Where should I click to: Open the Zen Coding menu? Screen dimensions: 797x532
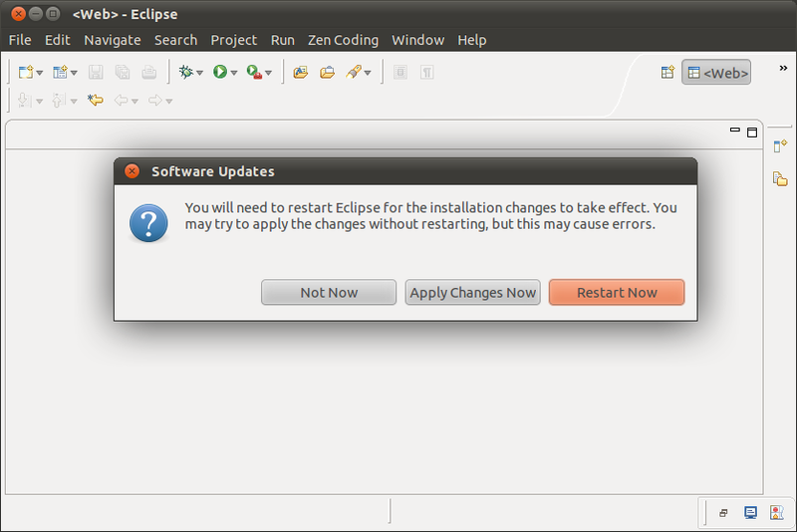pos(343,40)
